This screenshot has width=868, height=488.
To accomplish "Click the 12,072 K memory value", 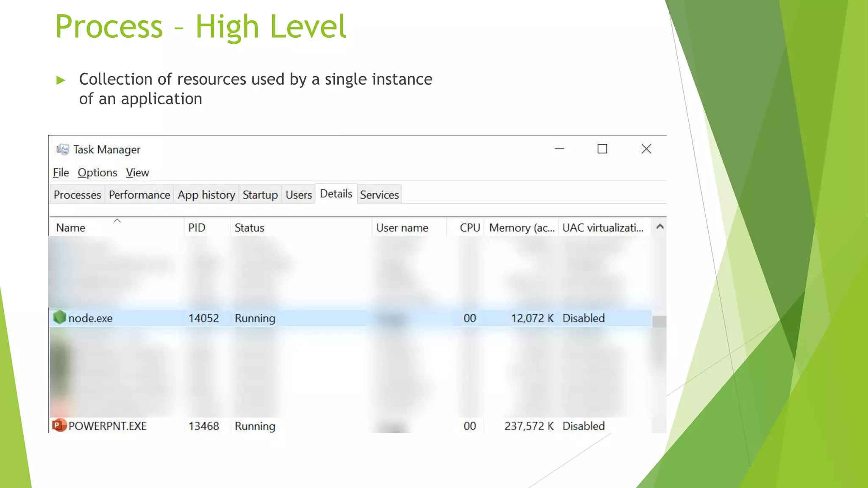I will 532,318.
